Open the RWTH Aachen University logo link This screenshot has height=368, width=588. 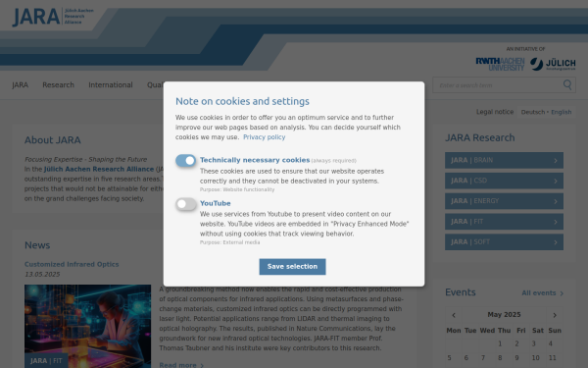coord(500,64)
